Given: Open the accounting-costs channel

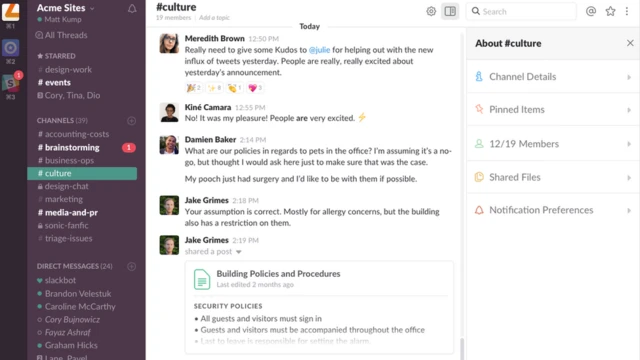Looking at the screenshot, I should 73,134.
